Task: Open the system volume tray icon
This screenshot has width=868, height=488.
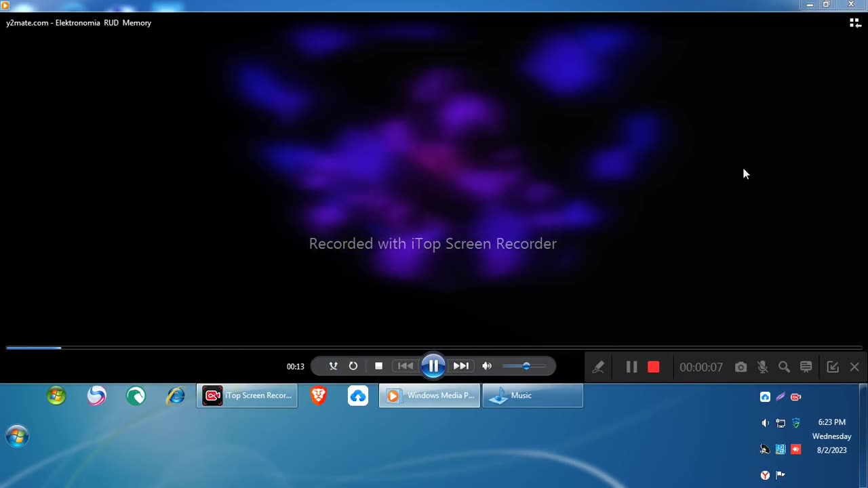Action: 765,423
